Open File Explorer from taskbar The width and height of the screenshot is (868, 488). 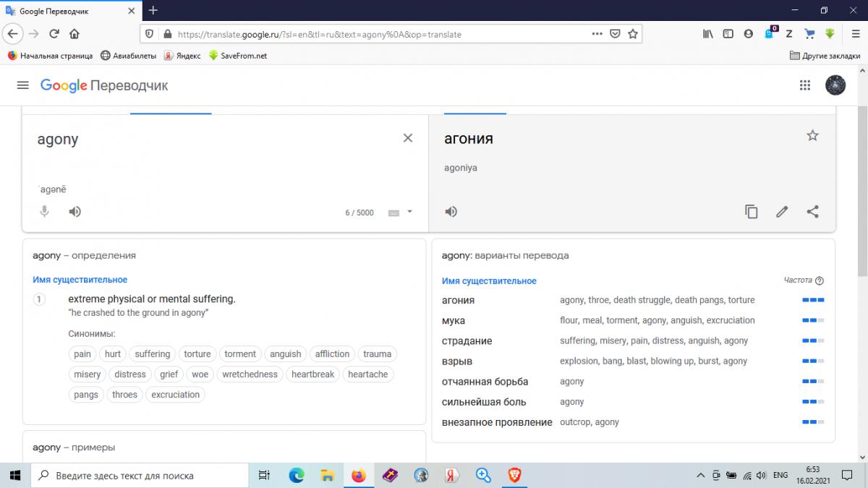coord(328,475)
